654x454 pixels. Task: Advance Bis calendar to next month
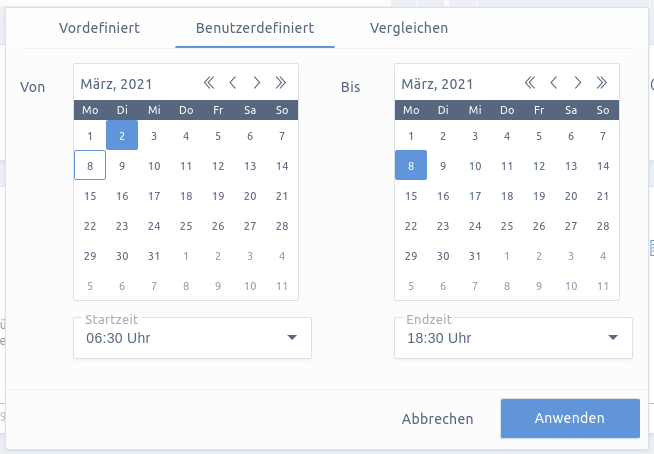point(578,83)
